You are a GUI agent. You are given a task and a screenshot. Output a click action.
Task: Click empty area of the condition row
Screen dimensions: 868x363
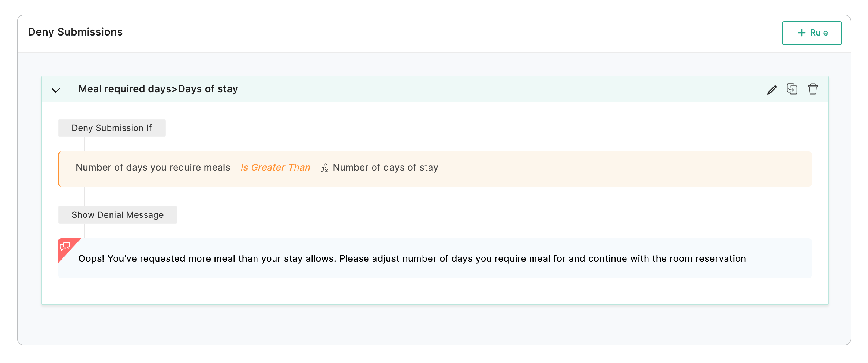pos(623,169)
